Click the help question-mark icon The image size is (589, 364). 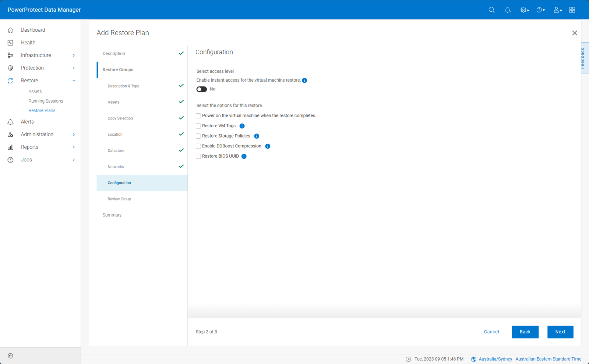pos(540,10)
